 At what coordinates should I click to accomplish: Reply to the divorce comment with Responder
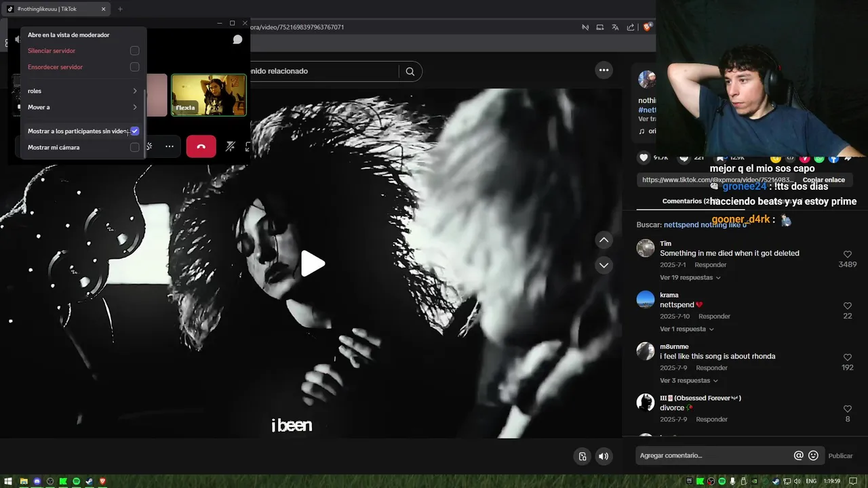pyautogui.click(x=711, y=419)
